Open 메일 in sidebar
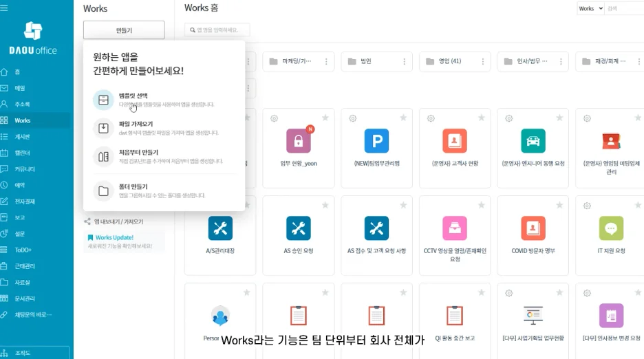 pos(20,88)
